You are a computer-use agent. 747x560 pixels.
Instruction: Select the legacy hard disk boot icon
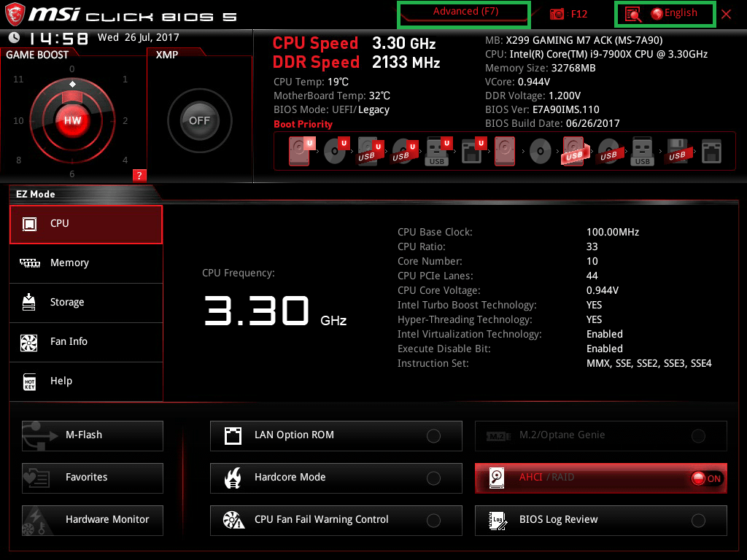[505, 152]
